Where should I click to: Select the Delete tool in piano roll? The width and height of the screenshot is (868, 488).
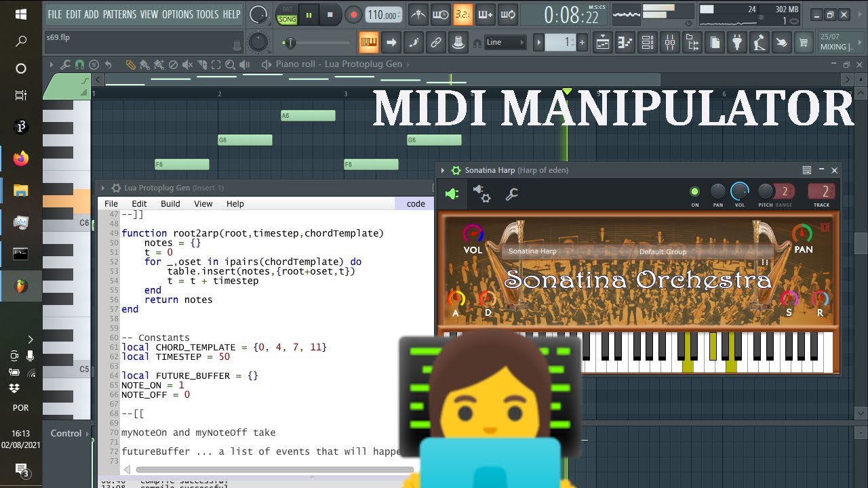point(173,64)
